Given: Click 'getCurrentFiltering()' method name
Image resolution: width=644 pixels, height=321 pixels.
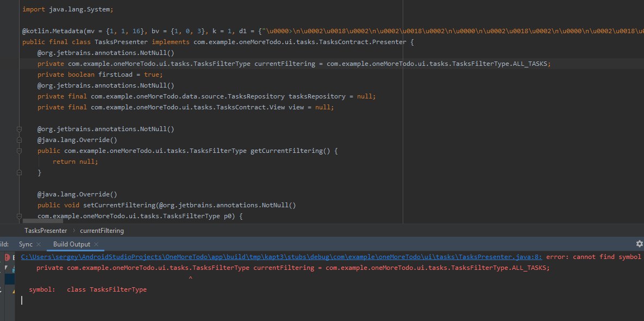Looking at the screenshot, I should tap(290, 151).
